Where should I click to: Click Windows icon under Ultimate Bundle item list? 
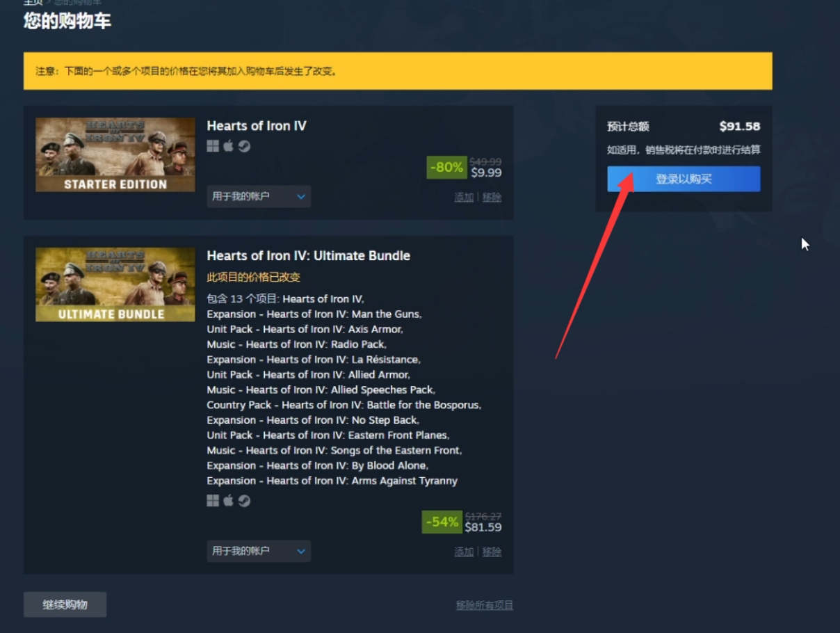pyautogui.click(x=213, y=501)
